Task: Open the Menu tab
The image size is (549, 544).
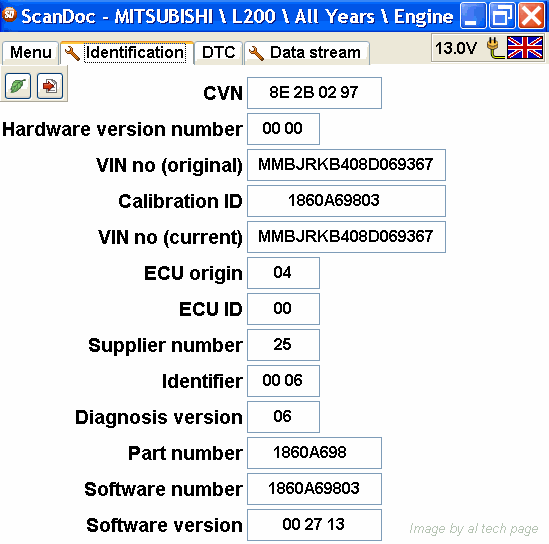Action: pyautogui.click(x=30, y=53)
